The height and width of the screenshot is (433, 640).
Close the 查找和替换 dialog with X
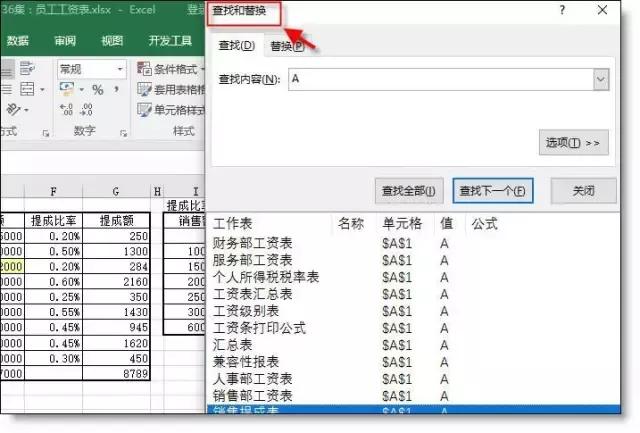[602, 10]
